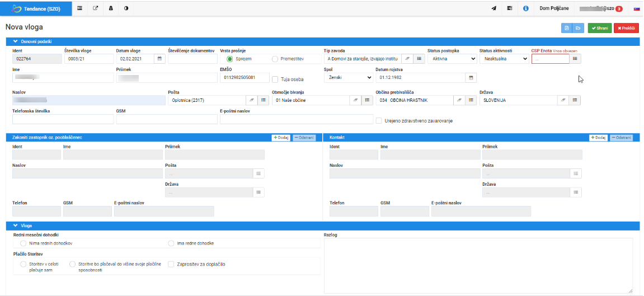
Task: Select the Premestitev radio button
Action: (x=275, y=59)
